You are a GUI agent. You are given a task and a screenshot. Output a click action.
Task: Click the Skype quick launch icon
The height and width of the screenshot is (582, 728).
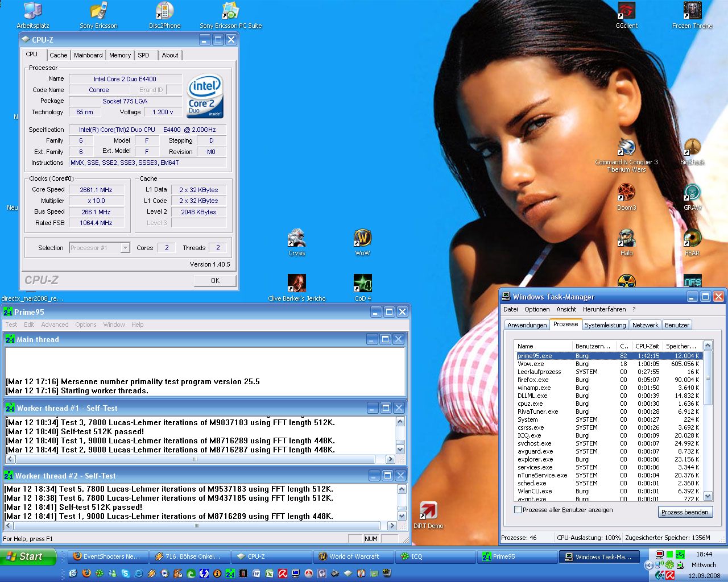pos(126,573)
